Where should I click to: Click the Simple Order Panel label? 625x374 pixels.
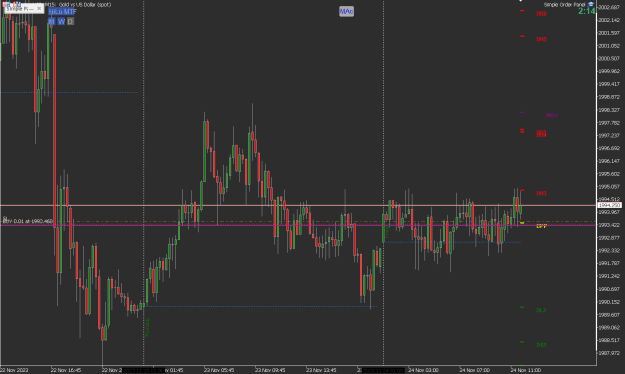[x=564, y=5]
